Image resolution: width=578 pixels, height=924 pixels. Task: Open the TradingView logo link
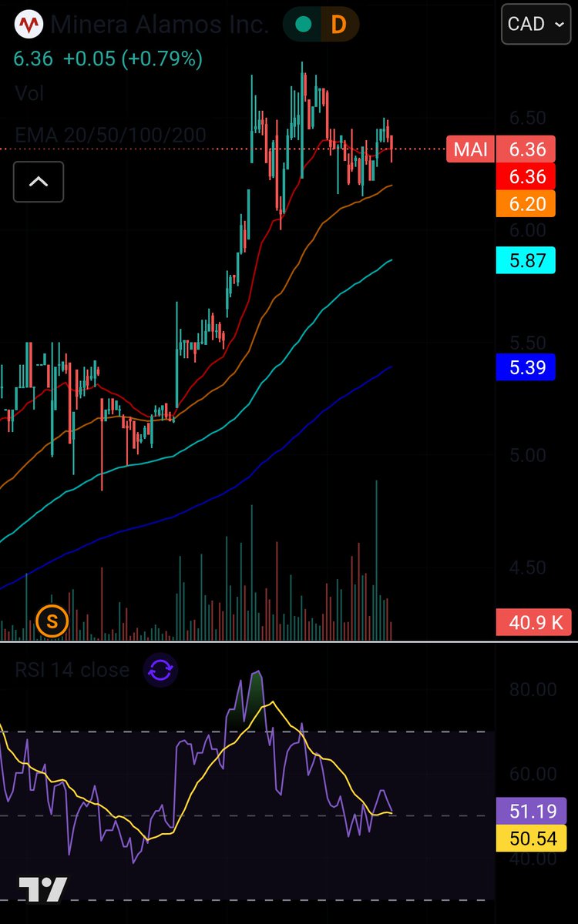point(43,889)
